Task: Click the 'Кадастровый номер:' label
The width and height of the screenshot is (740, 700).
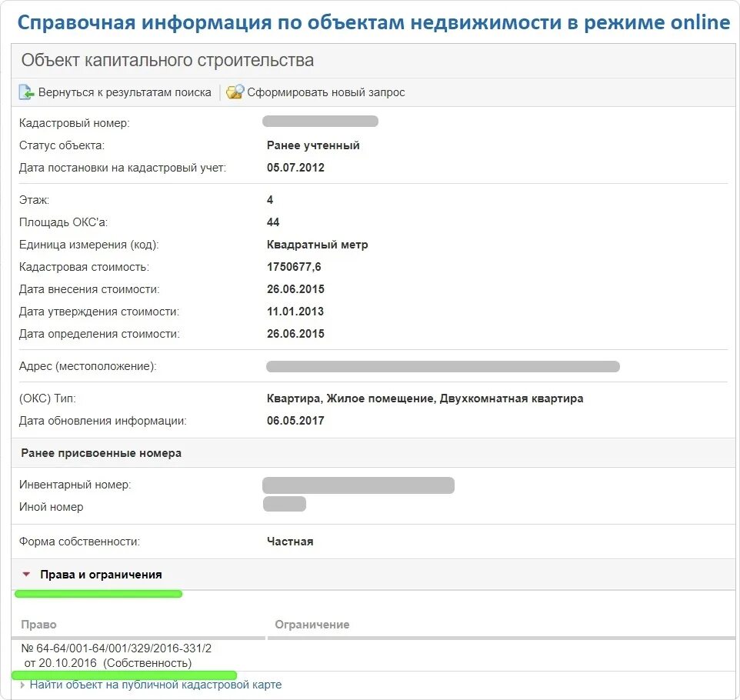Action: pos(75,123)
